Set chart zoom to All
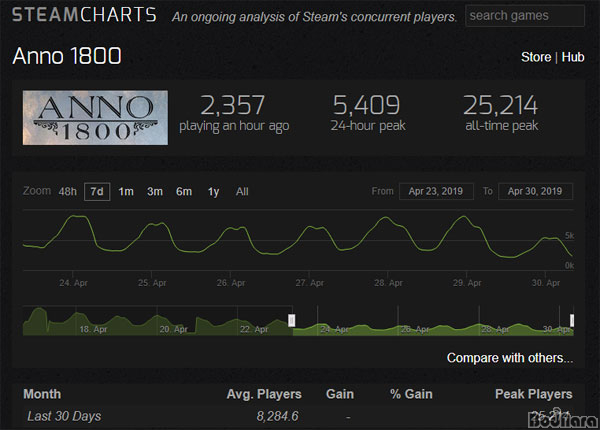Screen dimensions: 600x430 (x=242, y=191)
